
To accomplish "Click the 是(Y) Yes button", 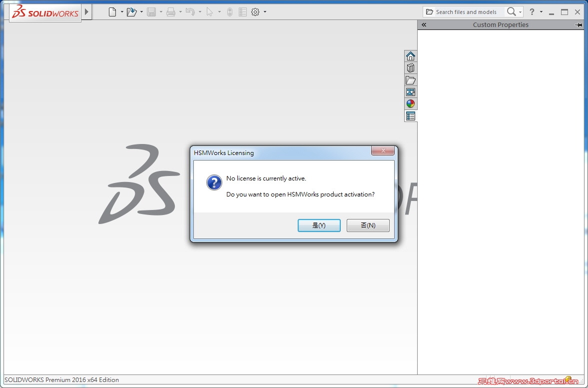I will point(319,225).
